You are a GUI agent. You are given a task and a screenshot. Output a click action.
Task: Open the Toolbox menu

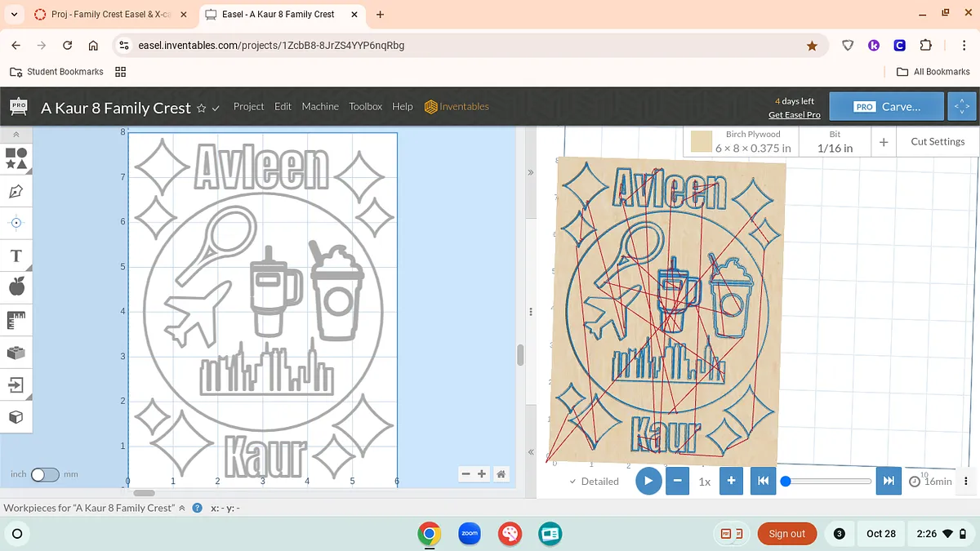pos(365,106)
